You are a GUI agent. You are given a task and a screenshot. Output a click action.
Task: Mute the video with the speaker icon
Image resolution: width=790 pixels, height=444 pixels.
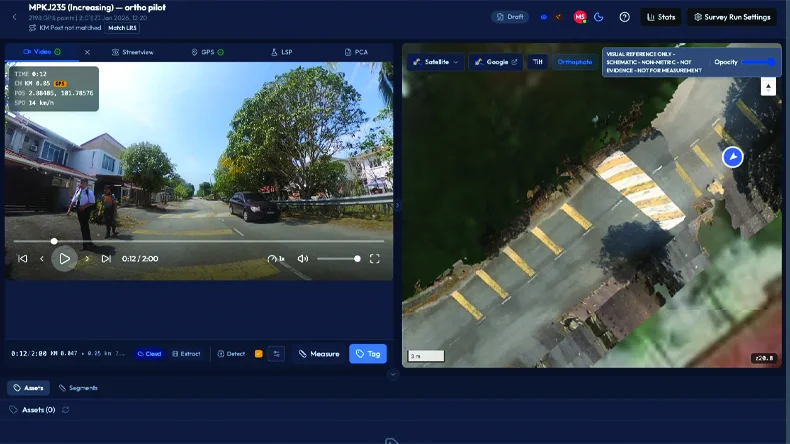point(303,259)
